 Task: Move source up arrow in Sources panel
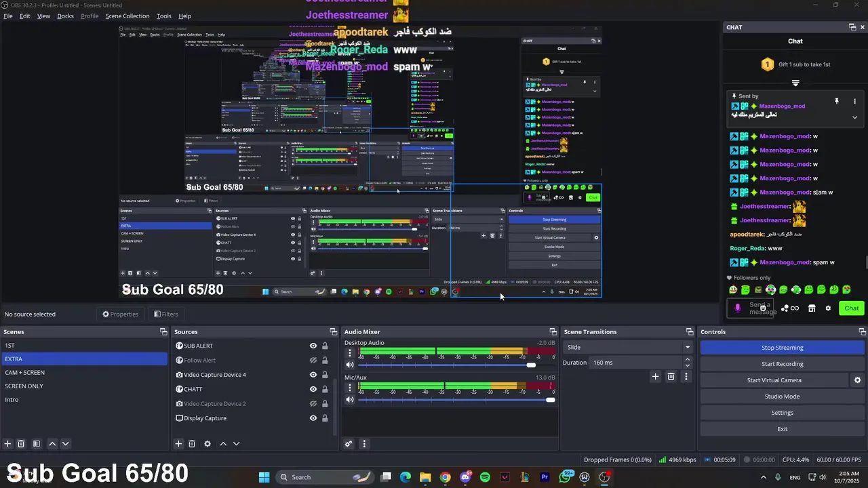click(x=223, y=444)
